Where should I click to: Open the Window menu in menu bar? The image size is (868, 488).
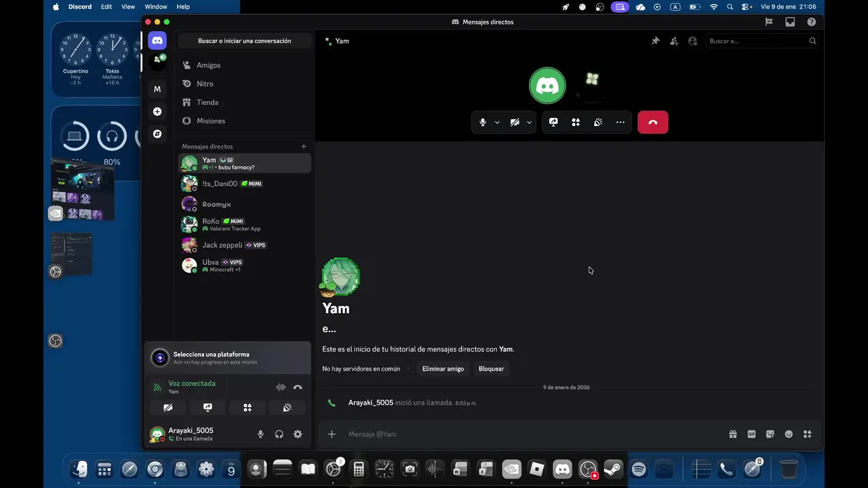point(155,7)
